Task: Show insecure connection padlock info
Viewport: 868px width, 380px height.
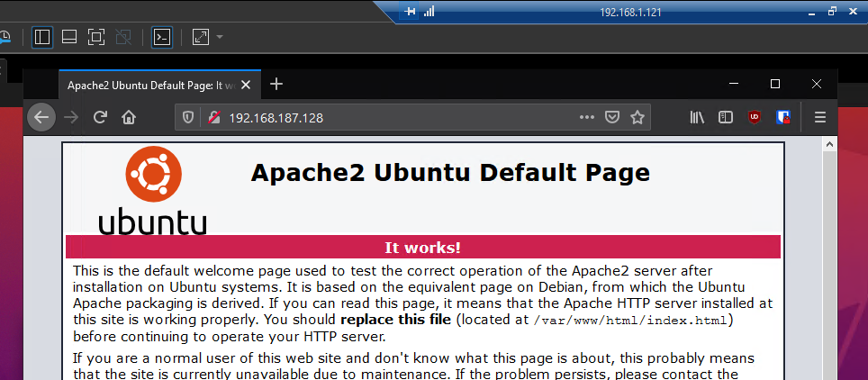Action: coord(213,117)
